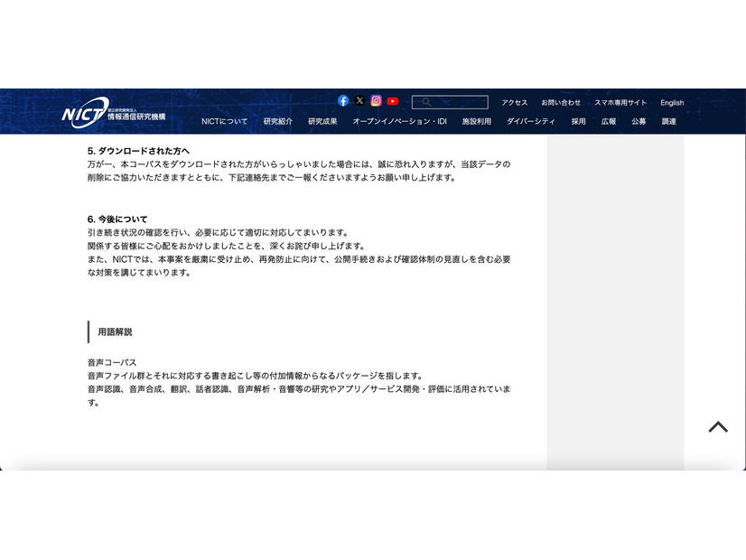Click the magnifying glass search icon
This screenshot has width=746, height=560.
coord(424,102)
